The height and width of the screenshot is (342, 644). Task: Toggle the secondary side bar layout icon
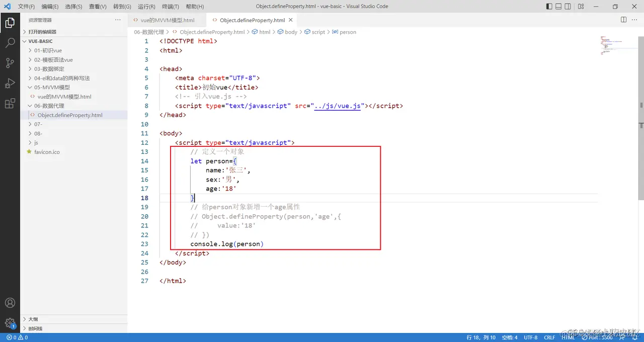coord(568,7)
